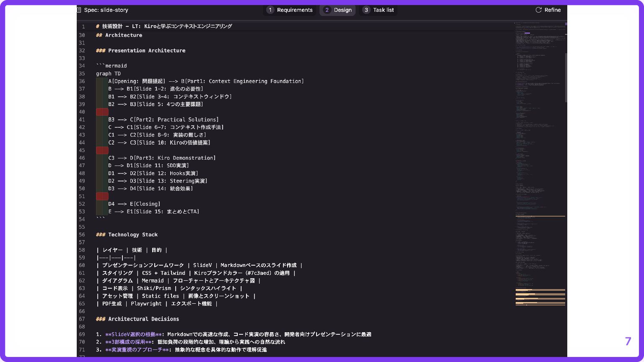The height and width of the screenshot is (362, 644).
Task: Click the 'D4[Slide 14: 統合効果]' line
Action: pos(151,189)
